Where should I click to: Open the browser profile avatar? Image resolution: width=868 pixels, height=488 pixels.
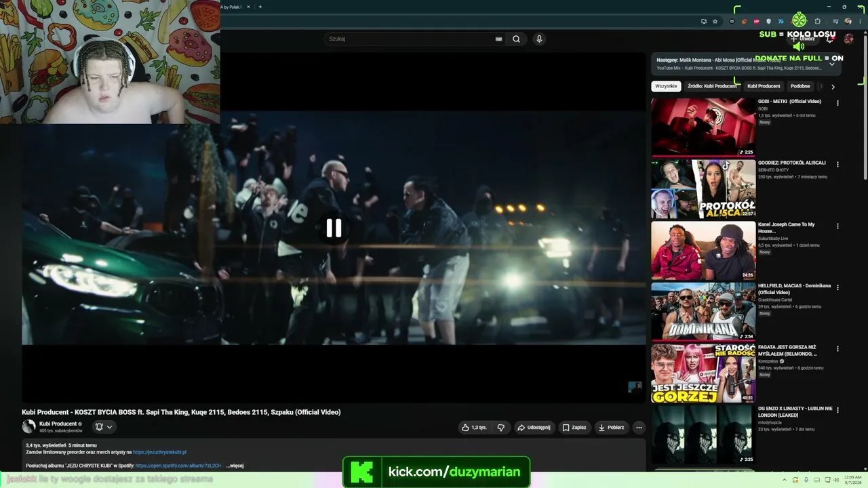point(848,21)
